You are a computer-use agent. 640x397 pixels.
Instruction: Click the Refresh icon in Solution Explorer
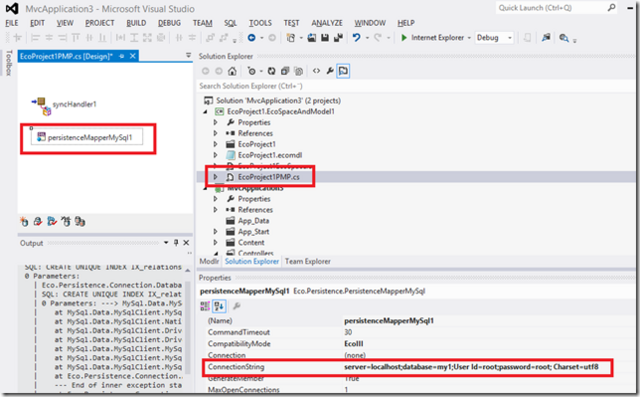[271, 71]
